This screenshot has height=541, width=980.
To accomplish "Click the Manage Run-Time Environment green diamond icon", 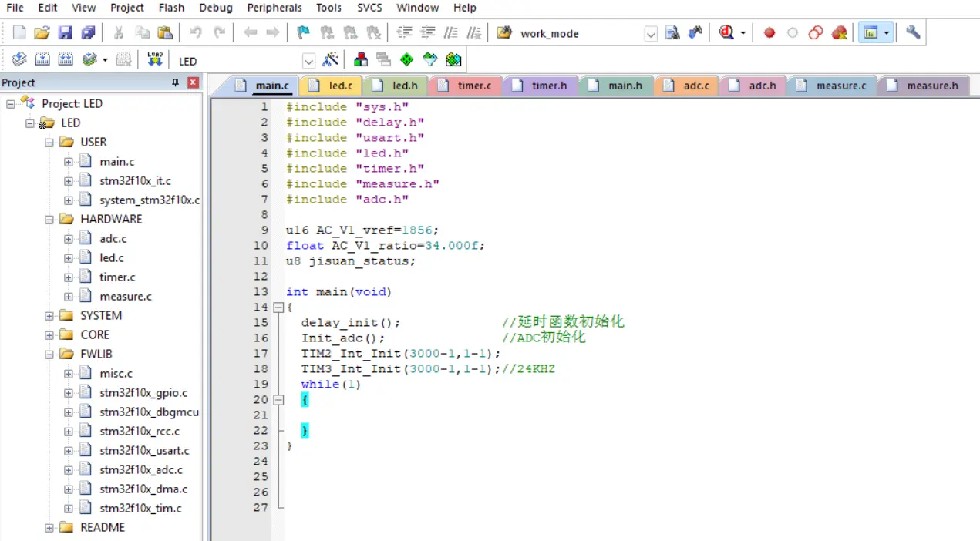I will [x=406, y=60].
